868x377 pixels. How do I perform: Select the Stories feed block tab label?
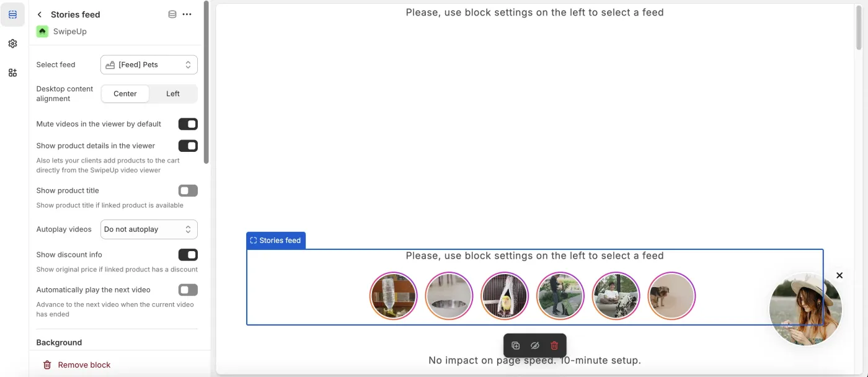(x=276, y=240)
